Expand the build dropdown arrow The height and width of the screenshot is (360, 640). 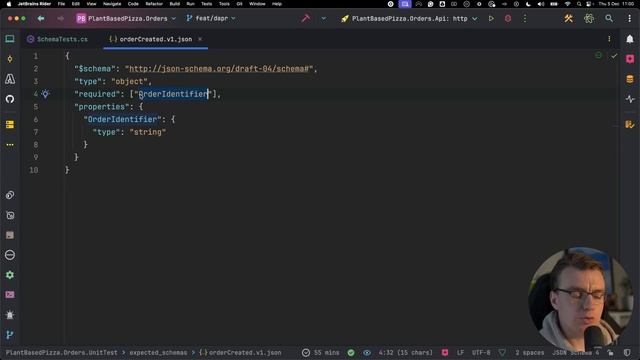pyautogui.click(x=324, y=18)
